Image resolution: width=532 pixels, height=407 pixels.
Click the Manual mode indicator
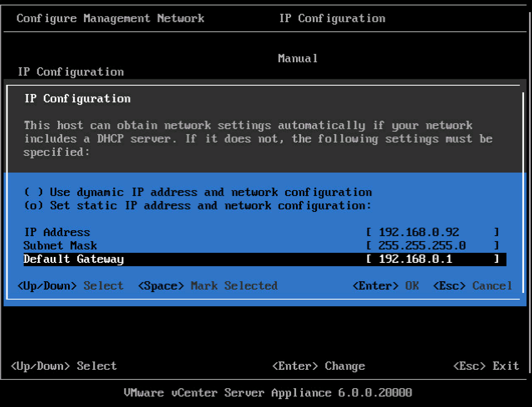(297, 58)
